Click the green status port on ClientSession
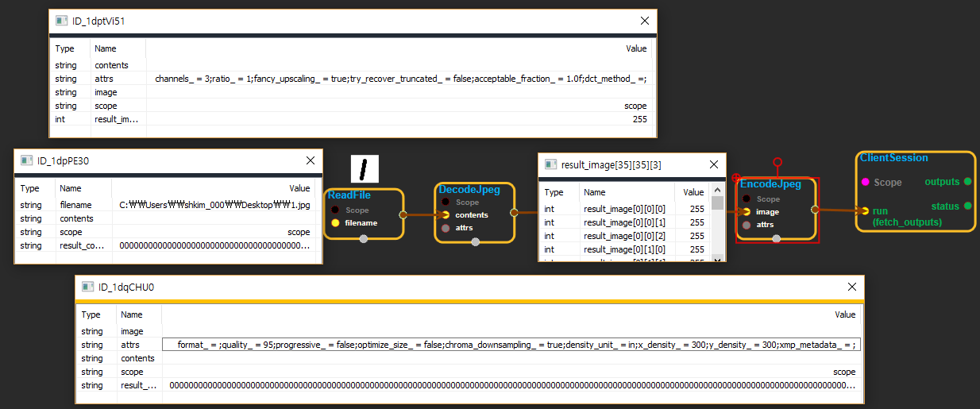 tap(967, 206)
